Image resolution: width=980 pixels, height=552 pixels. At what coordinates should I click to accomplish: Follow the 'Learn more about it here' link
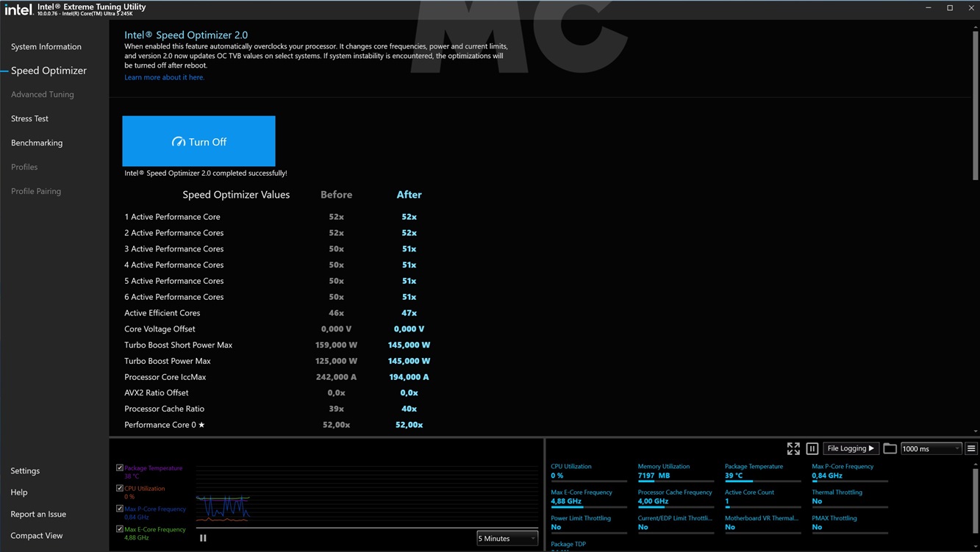pyautogui.click(x=164, y=77)
